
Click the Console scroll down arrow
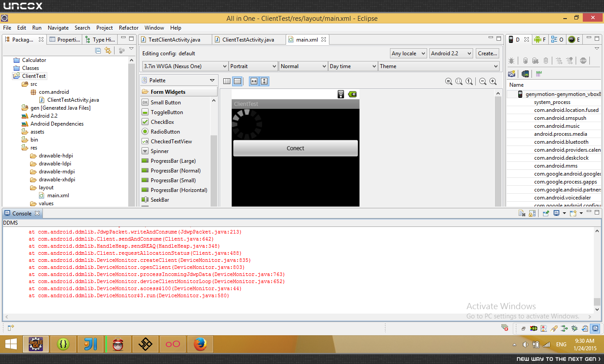point(597,309)
